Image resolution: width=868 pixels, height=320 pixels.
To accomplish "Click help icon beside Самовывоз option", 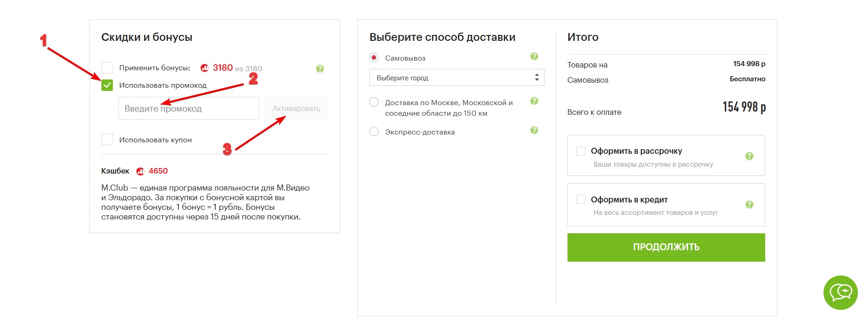I will pos(534,56).
